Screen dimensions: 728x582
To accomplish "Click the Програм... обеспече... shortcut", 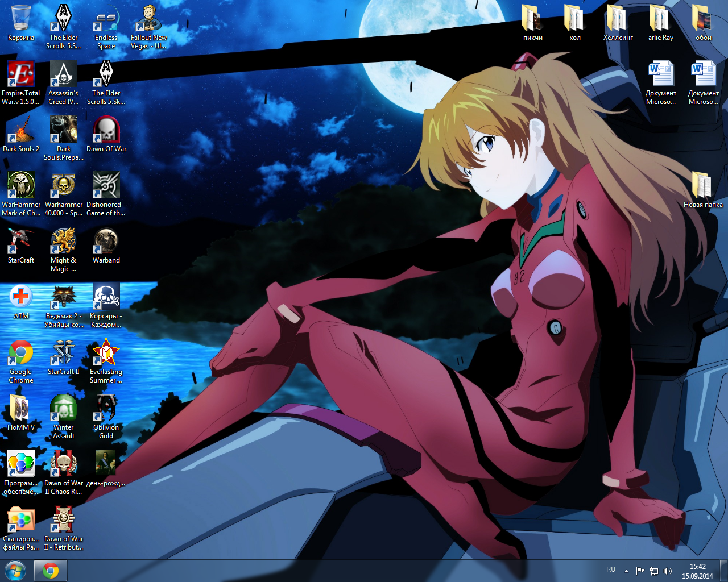I will pos(21,472).
